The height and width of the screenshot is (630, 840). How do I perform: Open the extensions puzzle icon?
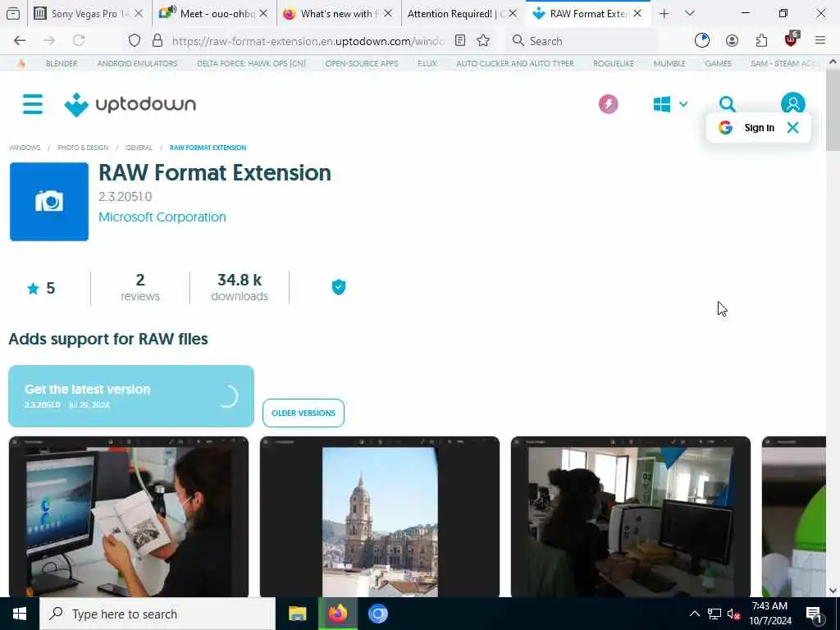(x=761, y=40)
